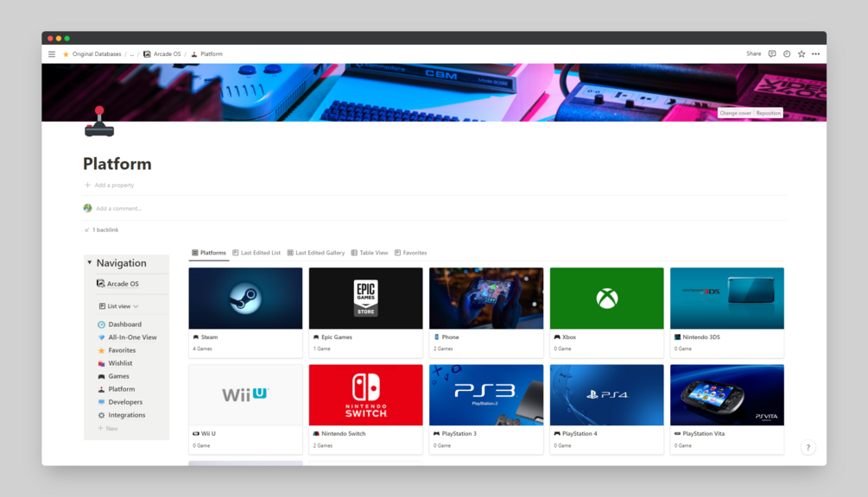Click Games controller item in Navigation
Screen dimensions: 868x497
(113, 376)
